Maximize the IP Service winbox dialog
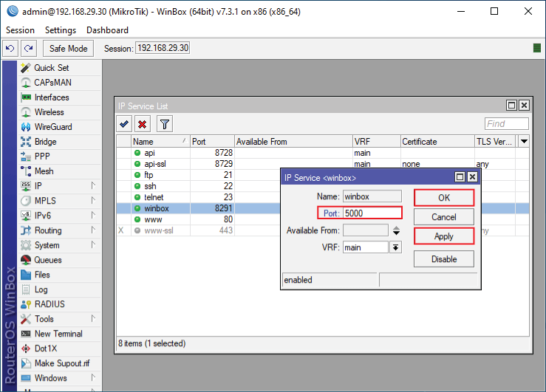Image resolution: width=546 pixels, height=392 pixels. pyautogui.click(x=460, y=177)
